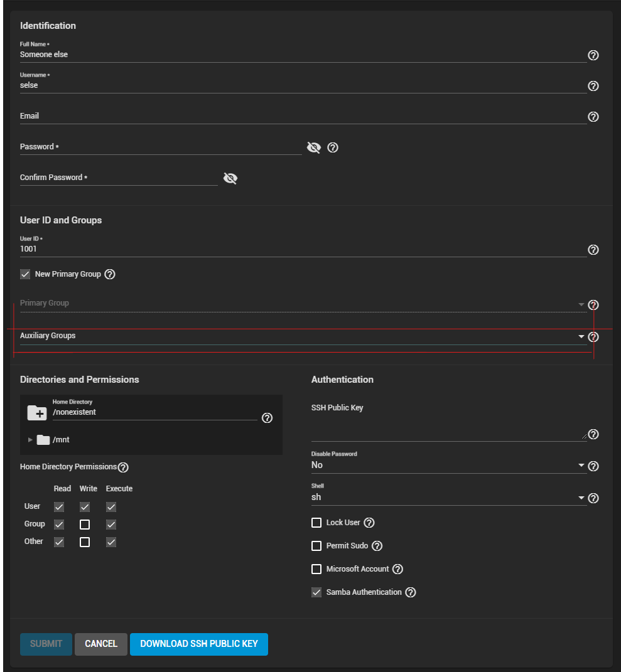Enable Other Write permission checkbox
Image resolution: width=621 pixels, height=672 pixels.
85,542
